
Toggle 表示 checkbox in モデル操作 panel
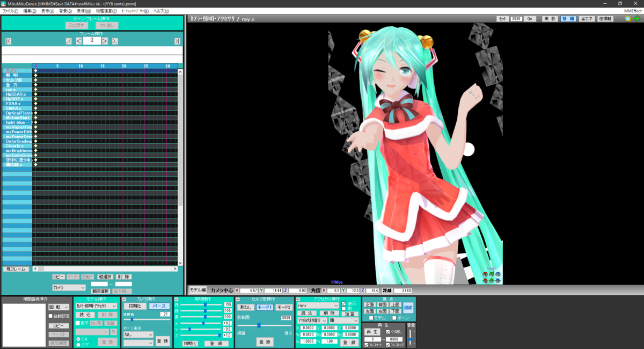coord(77,323)
